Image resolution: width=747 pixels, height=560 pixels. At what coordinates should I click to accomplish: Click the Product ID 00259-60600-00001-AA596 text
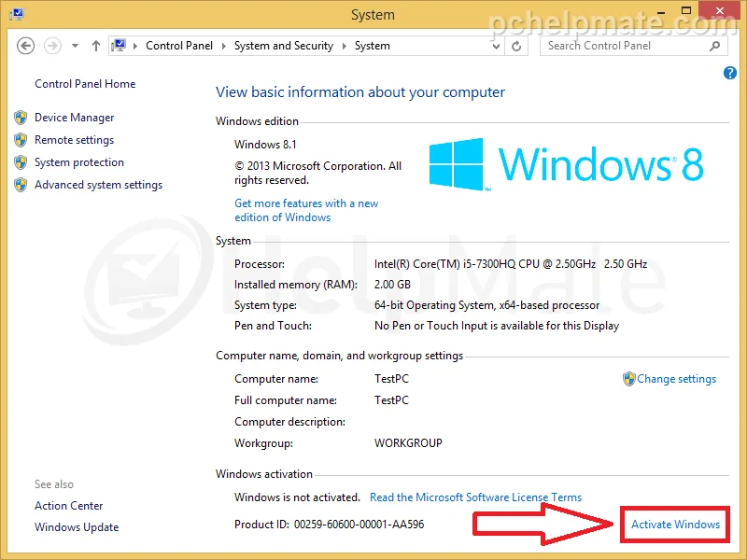pos(329,525)
